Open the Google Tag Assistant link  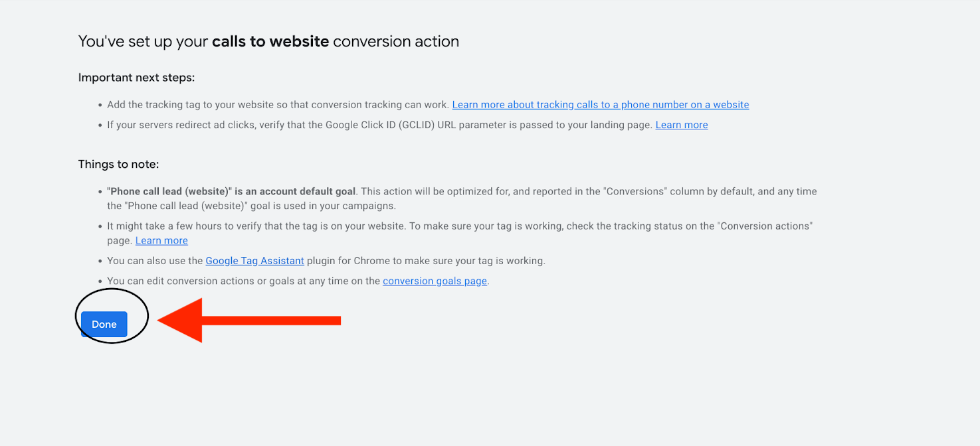point(254,261)
